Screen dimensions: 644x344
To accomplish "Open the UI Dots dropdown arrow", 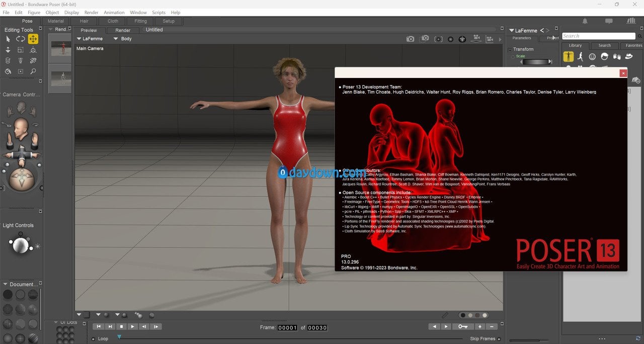I will (55, 322).
